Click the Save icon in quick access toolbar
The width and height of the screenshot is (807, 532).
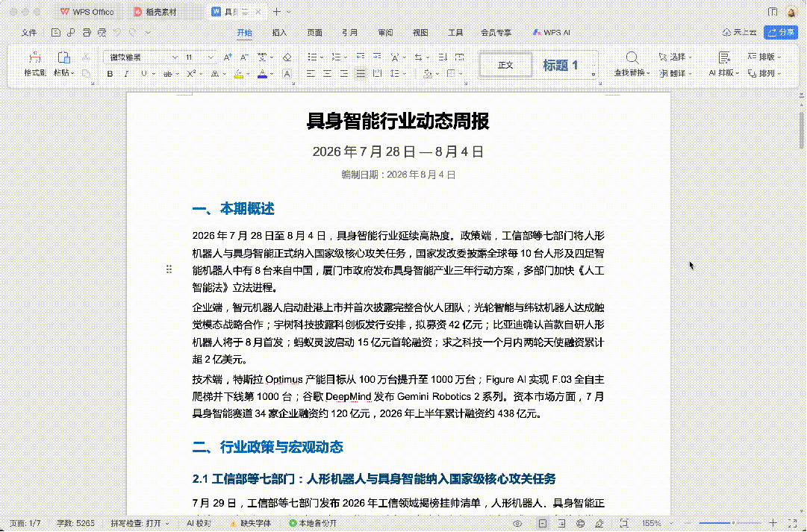(55, 32)
